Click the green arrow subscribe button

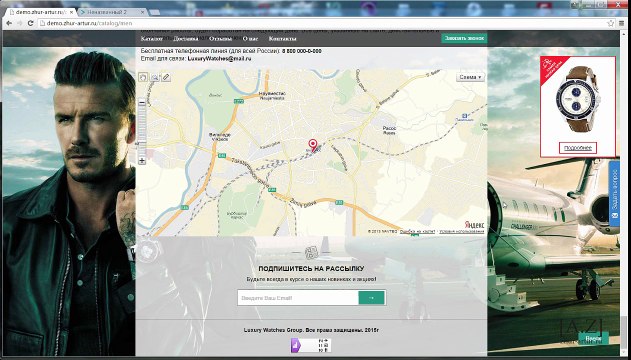[371, 298]
